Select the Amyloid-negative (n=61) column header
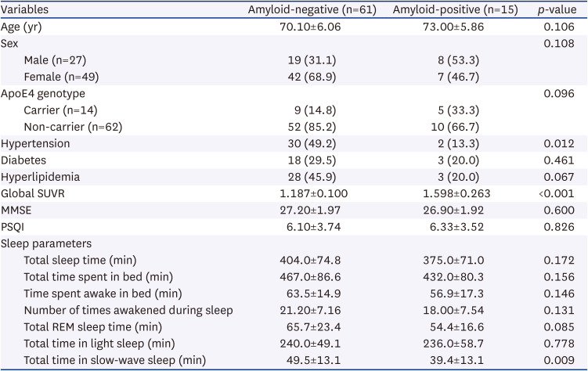 [x=309, y=10]
